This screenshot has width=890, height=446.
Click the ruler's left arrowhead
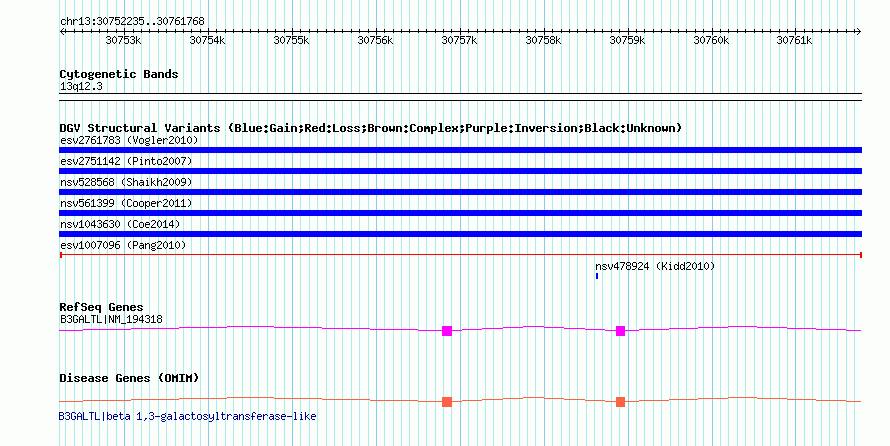pos(62,32)
